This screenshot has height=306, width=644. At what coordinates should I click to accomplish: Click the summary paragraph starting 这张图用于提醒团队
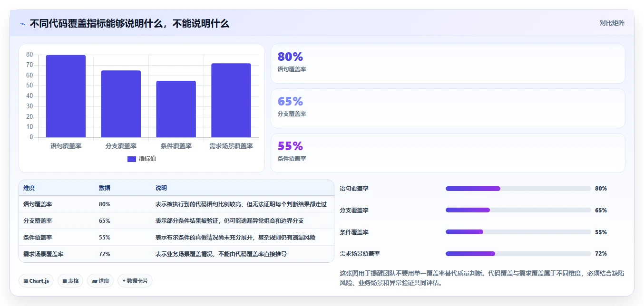click(x=482, y=278)
